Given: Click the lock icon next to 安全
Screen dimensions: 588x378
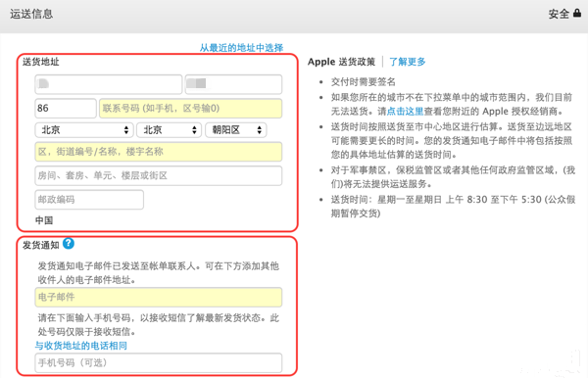Looking at the screenshot, I should [x=577, y=14].
